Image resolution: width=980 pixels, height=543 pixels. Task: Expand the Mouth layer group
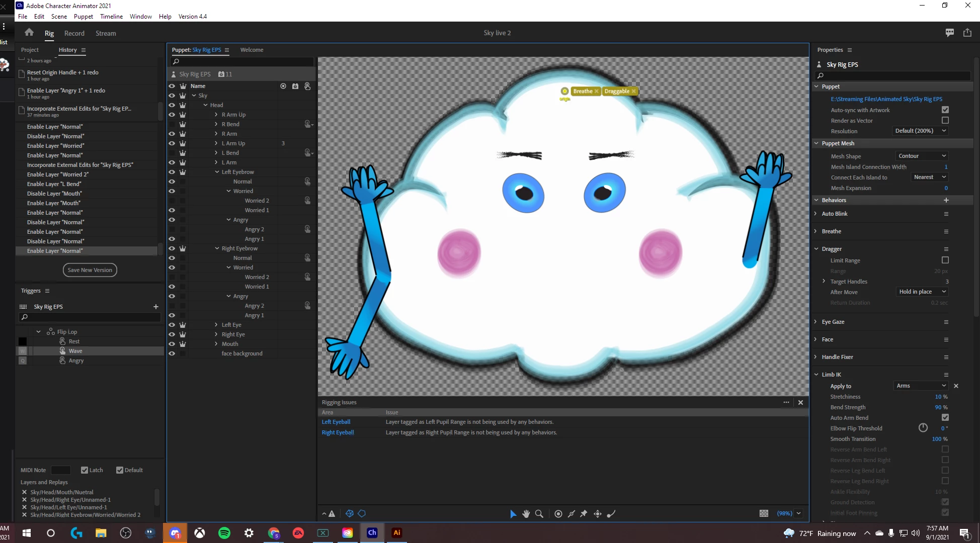coord(216,344)
